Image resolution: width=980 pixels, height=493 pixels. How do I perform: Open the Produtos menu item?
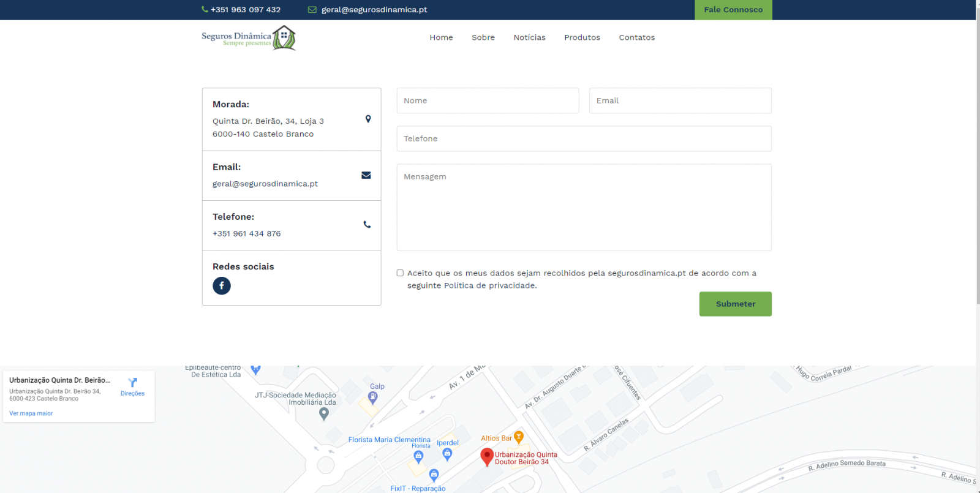582,37
